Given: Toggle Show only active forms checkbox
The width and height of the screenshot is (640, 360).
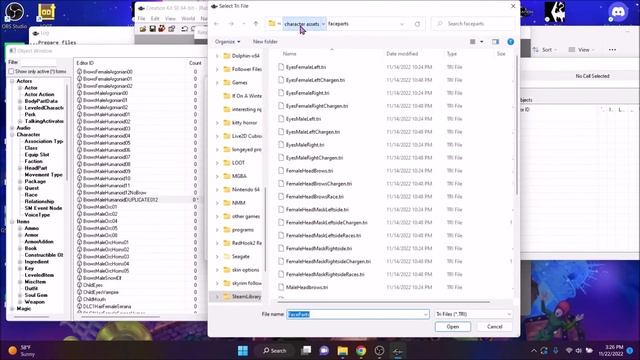Looking at the screenshot, I should [x=11, y=71].
